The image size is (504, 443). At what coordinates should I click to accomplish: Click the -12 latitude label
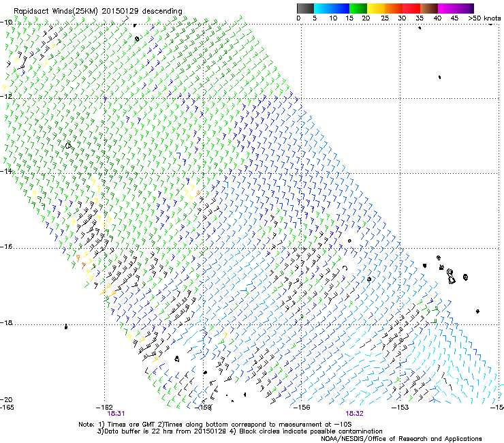[6, 96]
